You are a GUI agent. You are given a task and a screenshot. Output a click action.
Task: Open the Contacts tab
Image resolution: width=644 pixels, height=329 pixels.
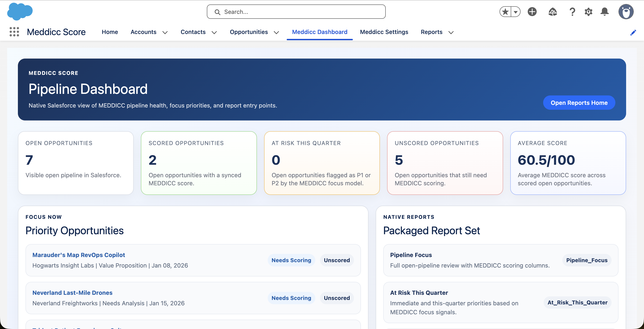193,32
